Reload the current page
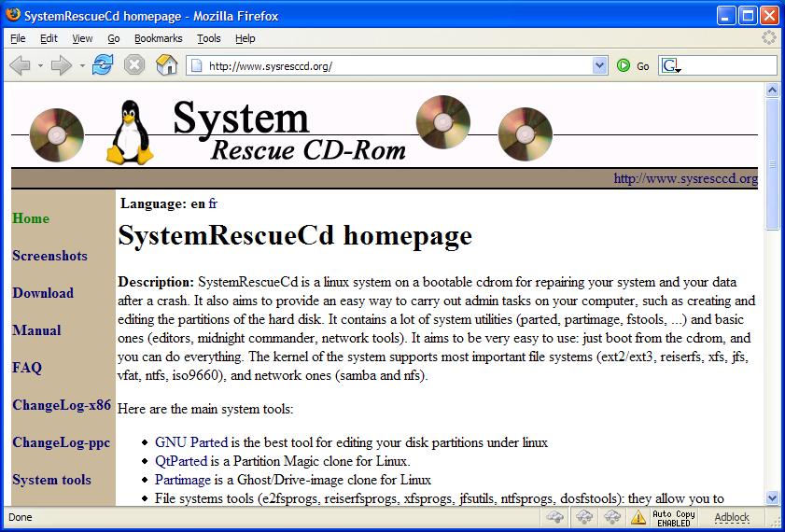 pyautogui.click(x=103, y=65)
